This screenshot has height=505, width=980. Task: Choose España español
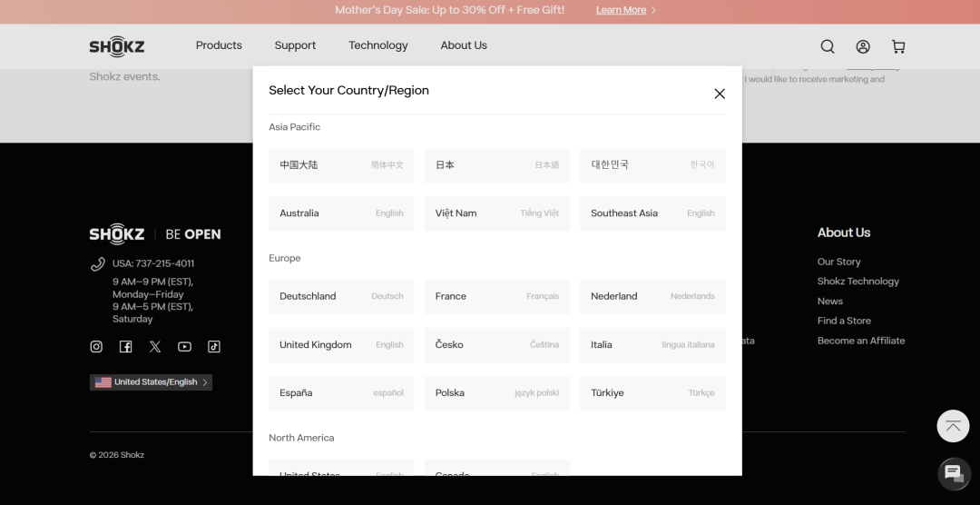pyautogui.click(x=341, y=393)
